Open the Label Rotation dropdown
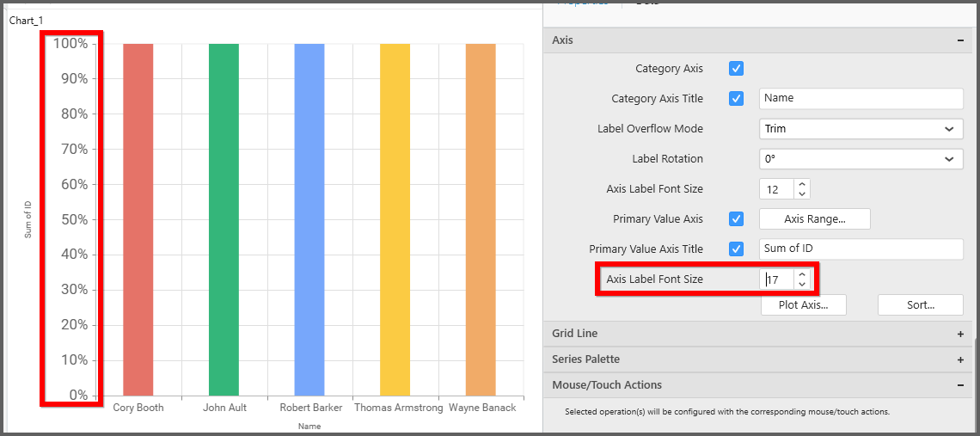This screenshot has height=436, width=980. tap(861, 159)
